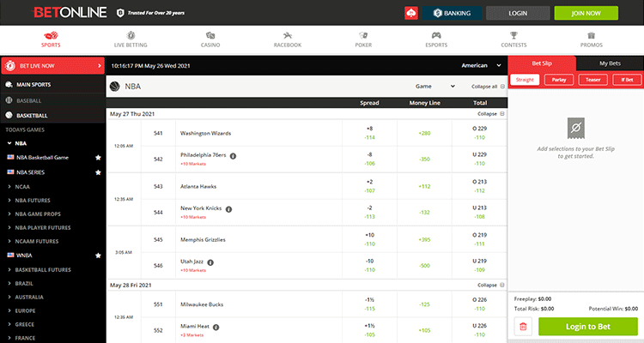Pick Atlanta Hawks +2 spread
Screen dimensions: 644x343
coord(369,186)
